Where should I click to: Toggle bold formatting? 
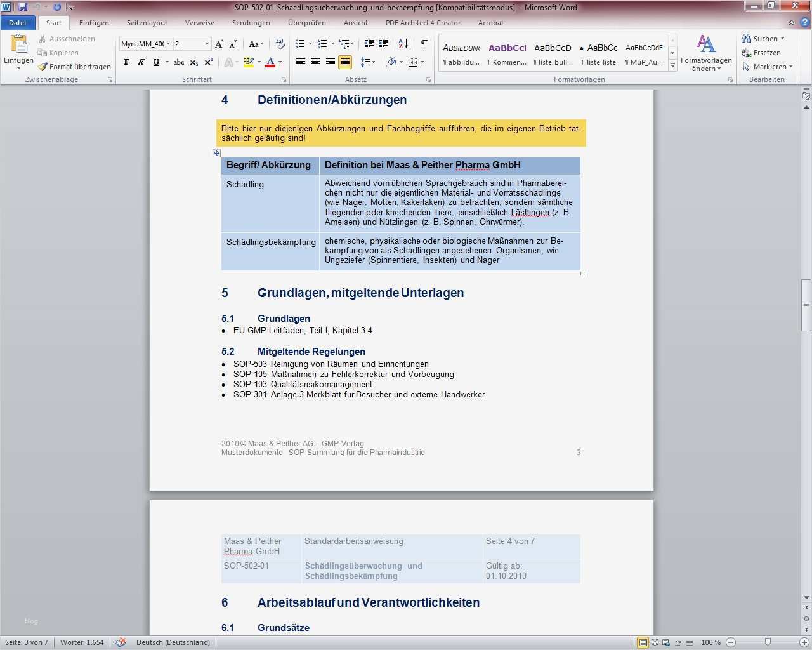[127, 62]
